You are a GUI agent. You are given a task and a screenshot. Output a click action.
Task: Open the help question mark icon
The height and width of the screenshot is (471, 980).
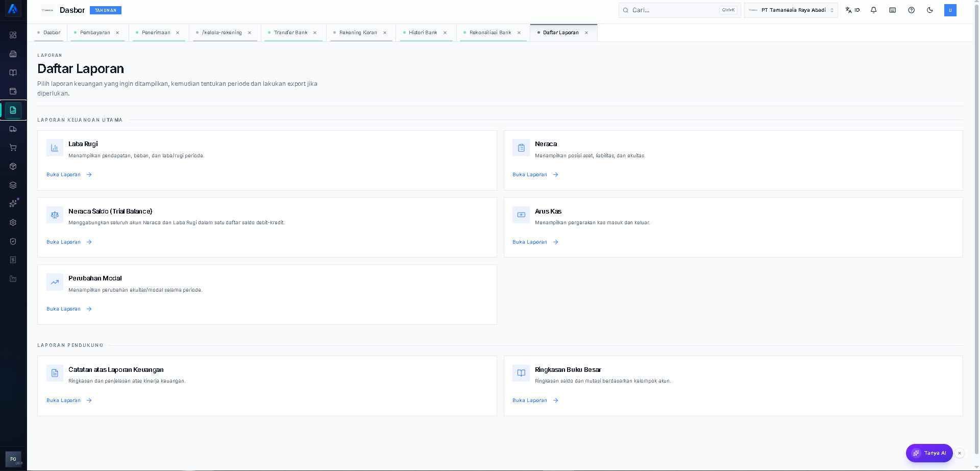tap(912, 10)
